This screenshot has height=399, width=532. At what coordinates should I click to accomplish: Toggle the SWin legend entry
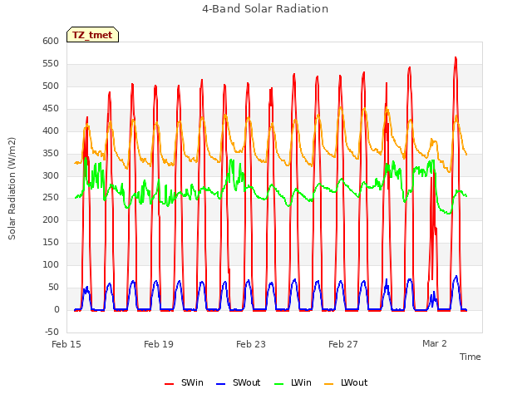tap(184, 382)
